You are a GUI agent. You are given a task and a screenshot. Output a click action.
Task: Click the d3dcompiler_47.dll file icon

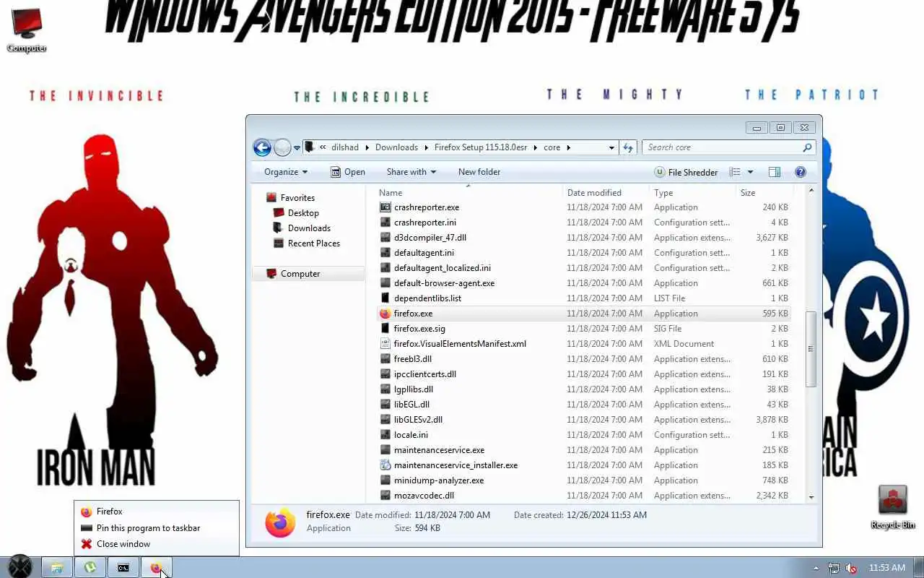tap(385, 238)
